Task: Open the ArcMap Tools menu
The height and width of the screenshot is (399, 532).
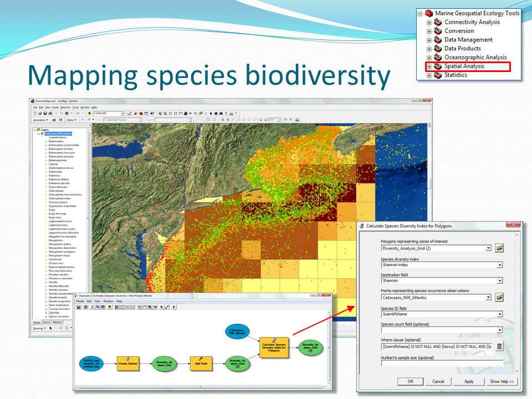Action: tap(75, 107)
